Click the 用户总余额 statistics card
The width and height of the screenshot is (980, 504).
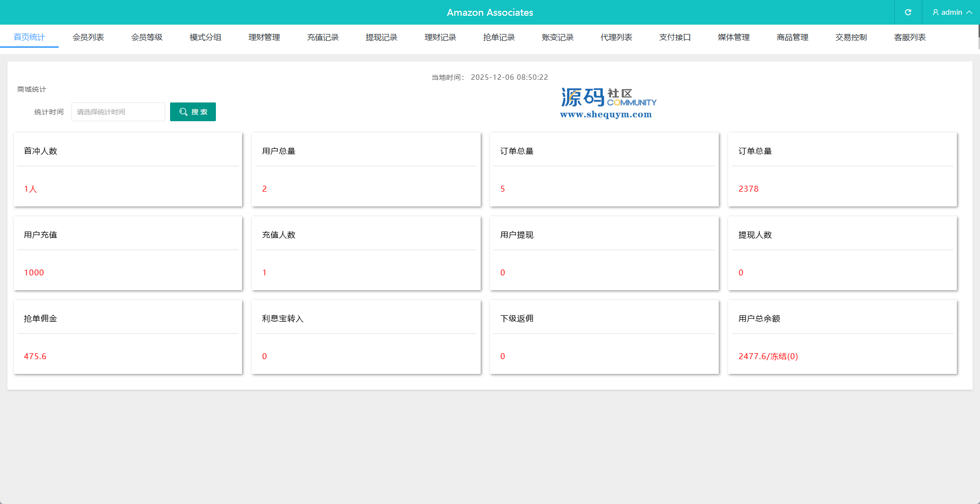[842, 337]
